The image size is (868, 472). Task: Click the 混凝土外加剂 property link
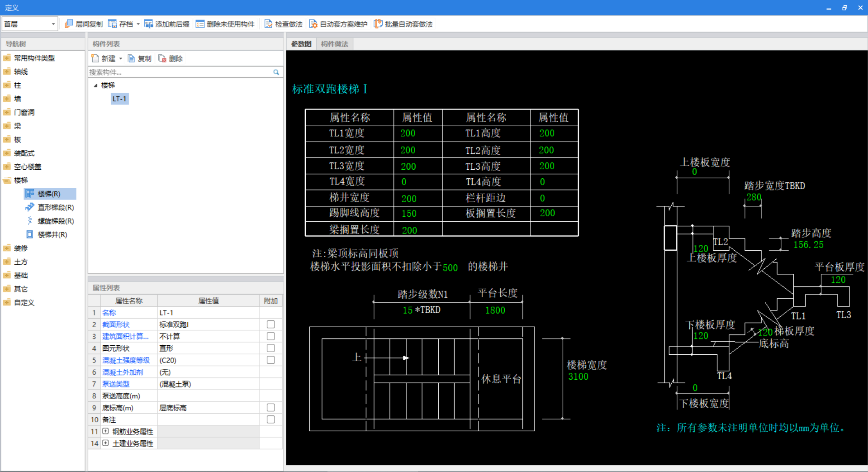click(123, 372)
